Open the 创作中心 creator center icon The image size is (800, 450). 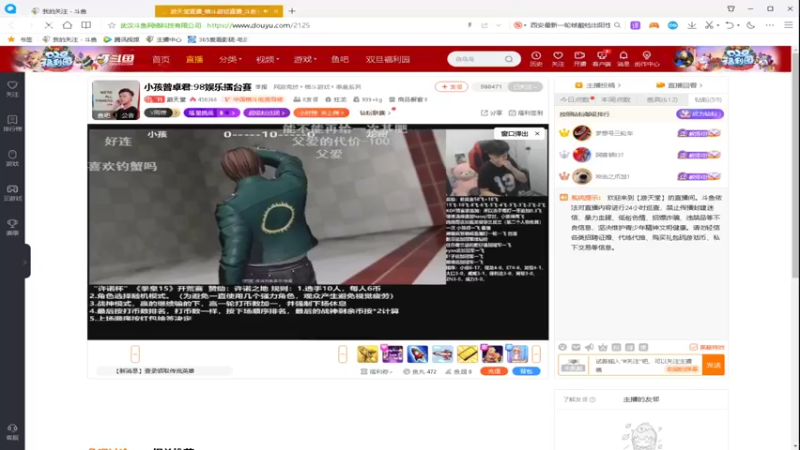[646, 59]
